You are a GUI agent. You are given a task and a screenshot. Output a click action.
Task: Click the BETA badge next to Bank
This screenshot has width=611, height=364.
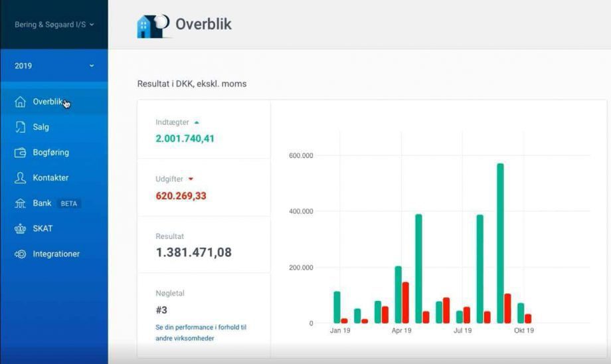point(69,203)
